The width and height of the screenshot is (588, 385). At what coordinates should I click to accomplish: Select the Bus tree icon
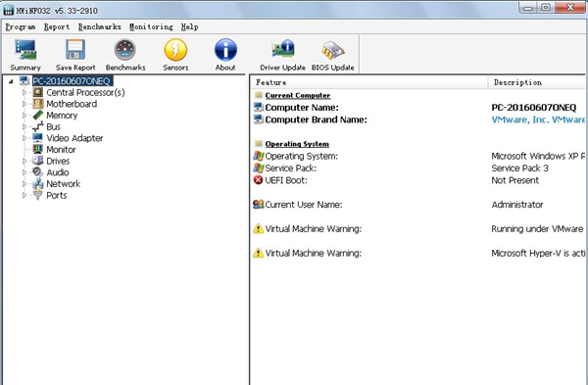click(x=38, y=126)
